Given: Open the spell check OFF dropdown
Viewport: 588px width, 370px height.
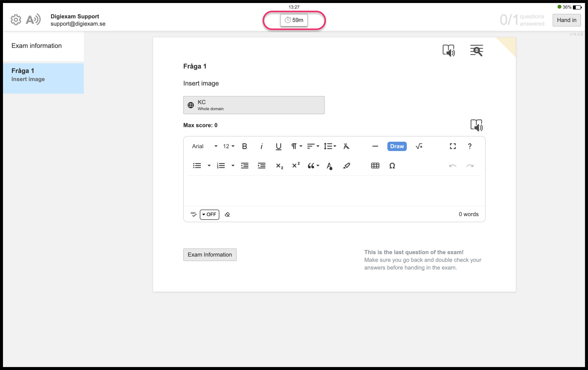Looking at the screenshot, I should point(209,214).
